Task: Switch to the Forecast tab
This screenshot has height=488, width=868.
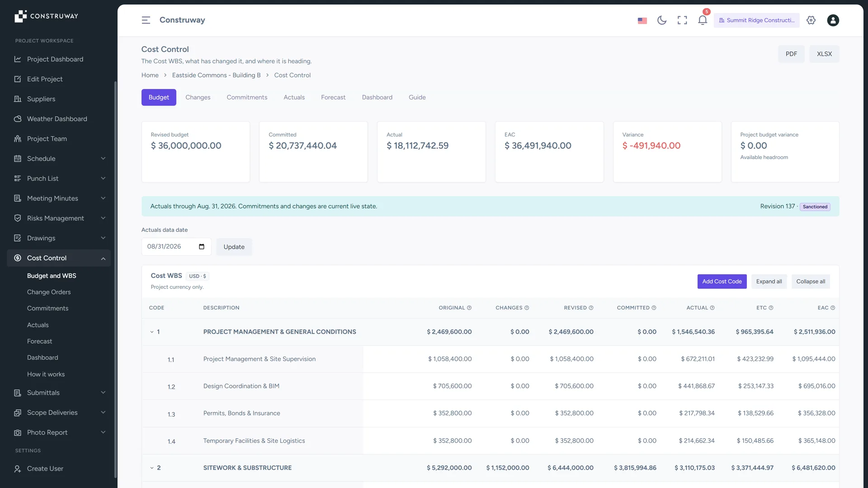Action: [x=333, y=98]
